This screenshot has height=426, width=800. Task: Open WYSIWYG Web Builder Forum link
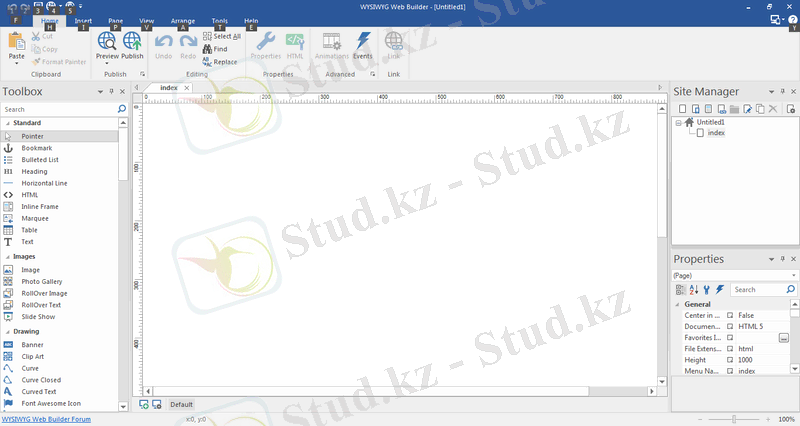(46, 419)
